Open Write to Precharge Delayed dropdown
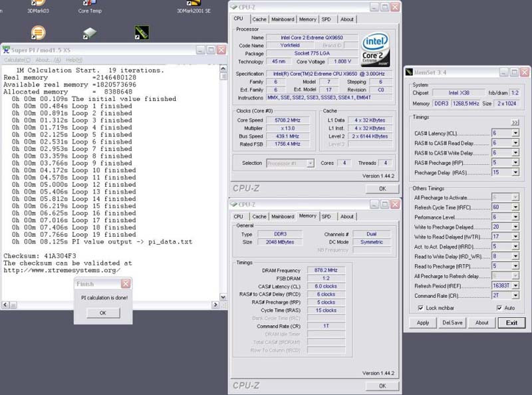The height and width of the screenshot is (395, 532). click(x=515, y=227)
